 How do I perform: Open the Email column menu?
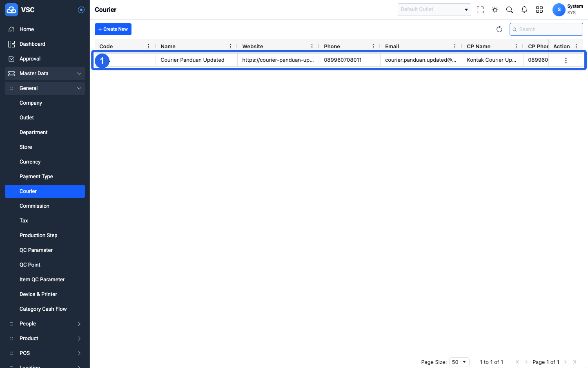pyautogui.click(x=455, y=47)
